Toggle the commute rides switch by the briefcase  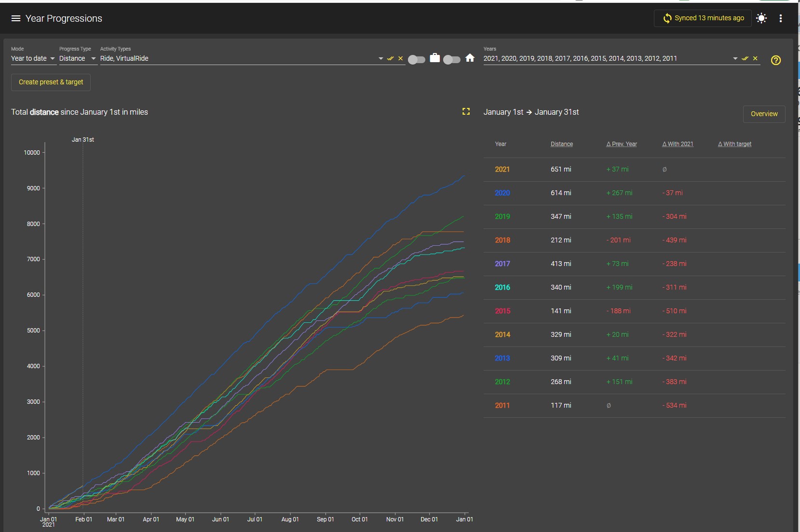point(417,60)
